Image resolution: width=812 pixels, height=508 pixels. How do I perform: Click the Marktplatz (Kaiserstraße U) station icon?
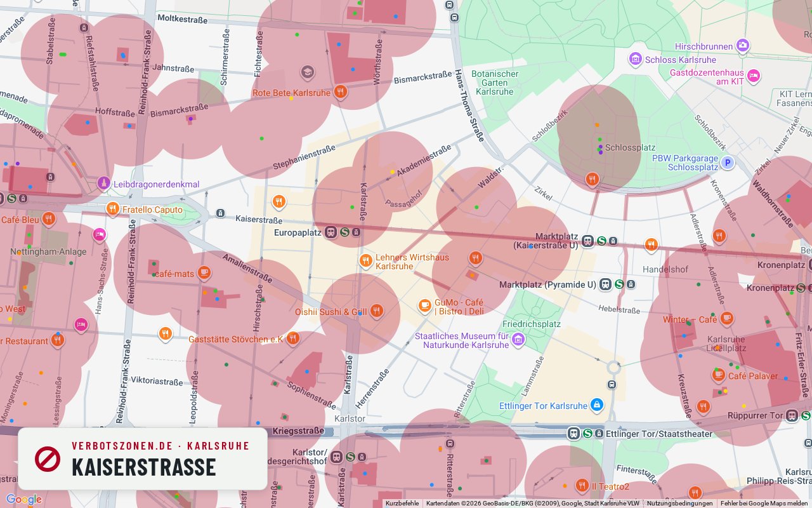(x=588, y=241)
